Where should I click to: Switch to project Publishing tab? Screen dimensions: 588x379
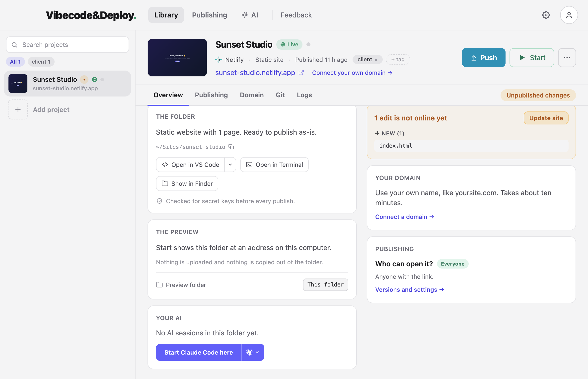(211, 95)
